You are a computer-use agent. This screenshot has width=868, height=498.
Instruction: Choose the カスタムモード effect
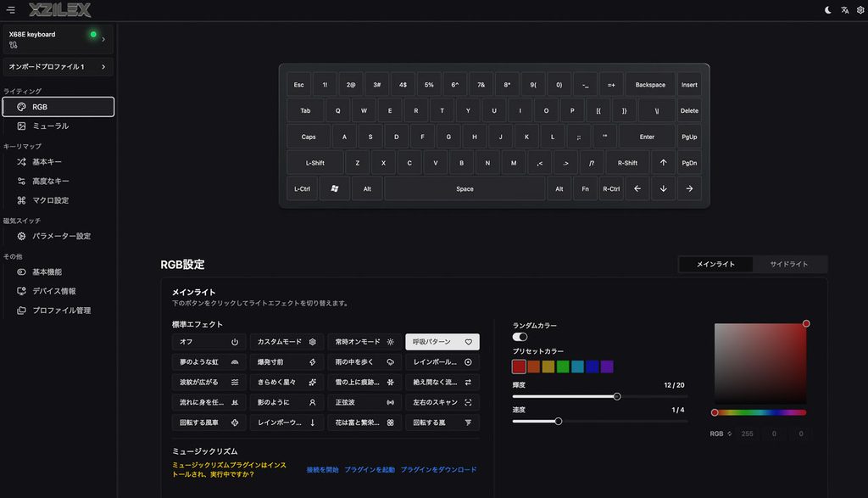click(287, 342)
